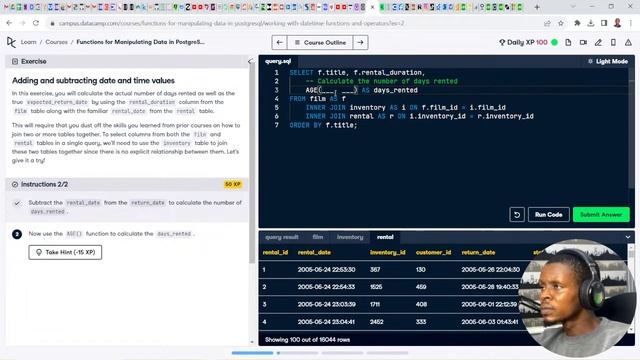This screenshot has height=360, width=640.
Task: Click the course title breadcrumb
Action: point(140,42)
